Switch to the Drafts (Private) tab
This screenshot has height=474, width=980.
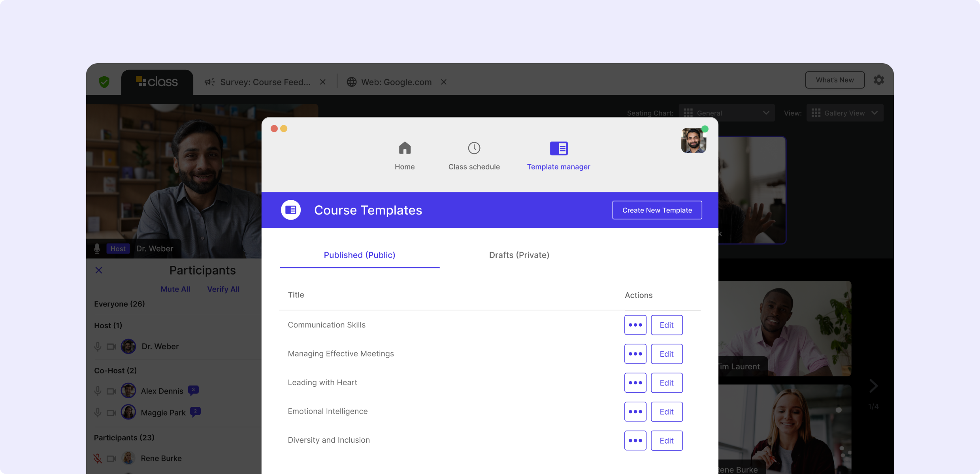pyautogui.click(x=519, y=255)
